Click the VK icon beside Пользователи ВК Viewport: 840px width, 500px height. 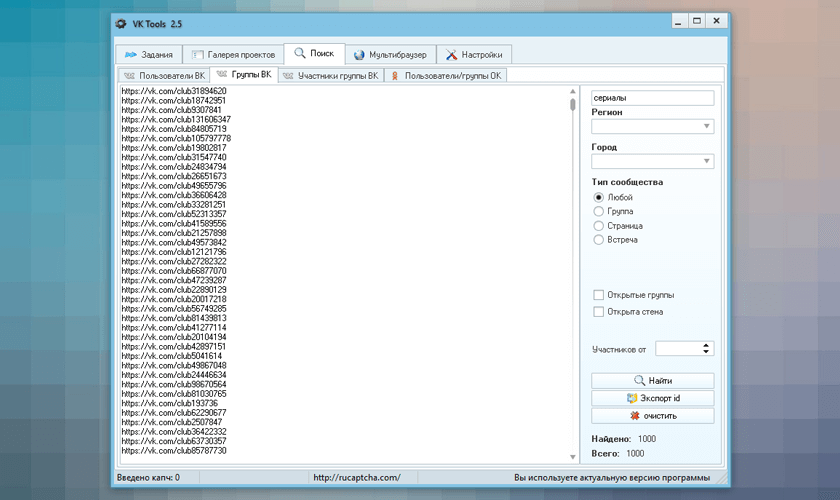(128, 75)
